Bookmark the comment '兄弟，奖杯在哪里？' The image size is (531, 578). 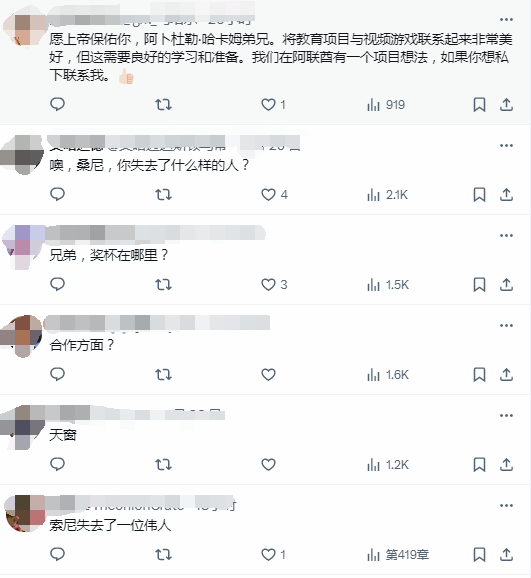coord(479,285)
